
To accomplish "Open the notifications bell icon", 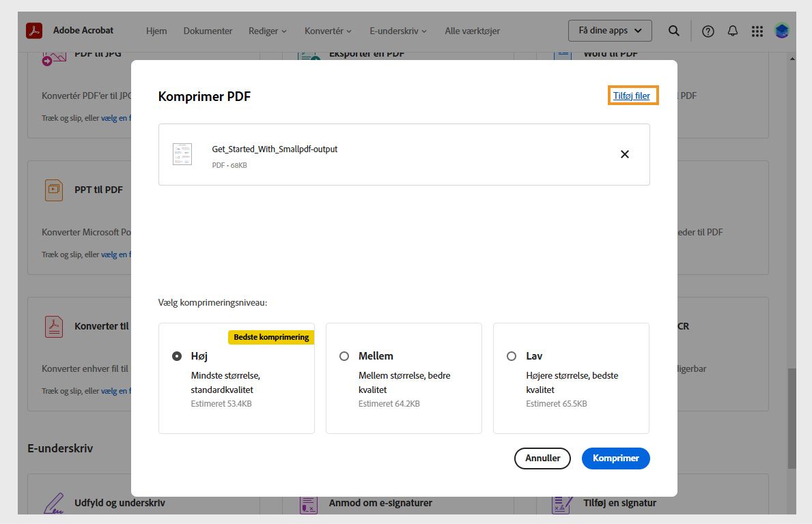I will click(731, 31).
